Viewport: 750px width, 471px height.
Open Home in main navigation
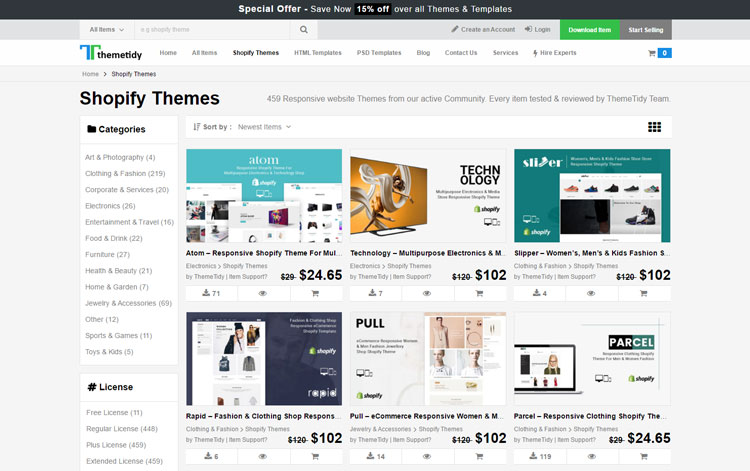tap(168, 53)
